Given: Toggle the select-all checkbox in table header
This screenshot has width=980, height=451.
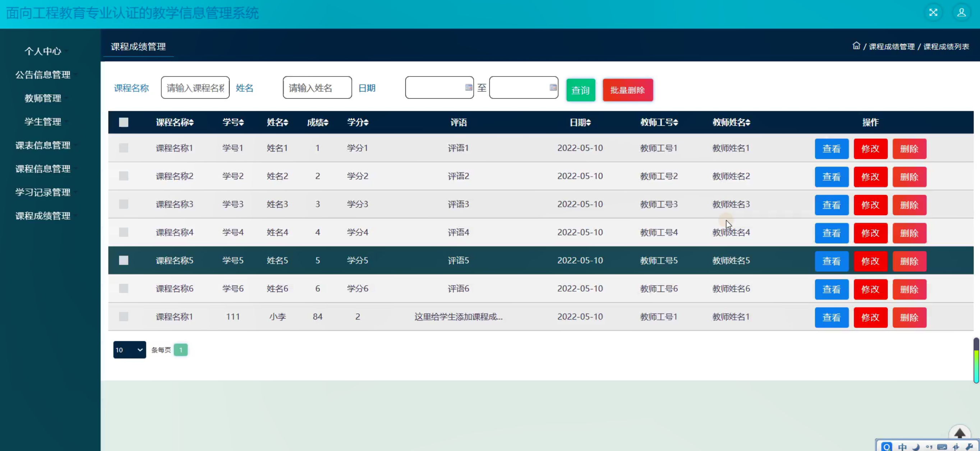Looking at the screenshot, I should pyautogui.click(x=124, y=122).
